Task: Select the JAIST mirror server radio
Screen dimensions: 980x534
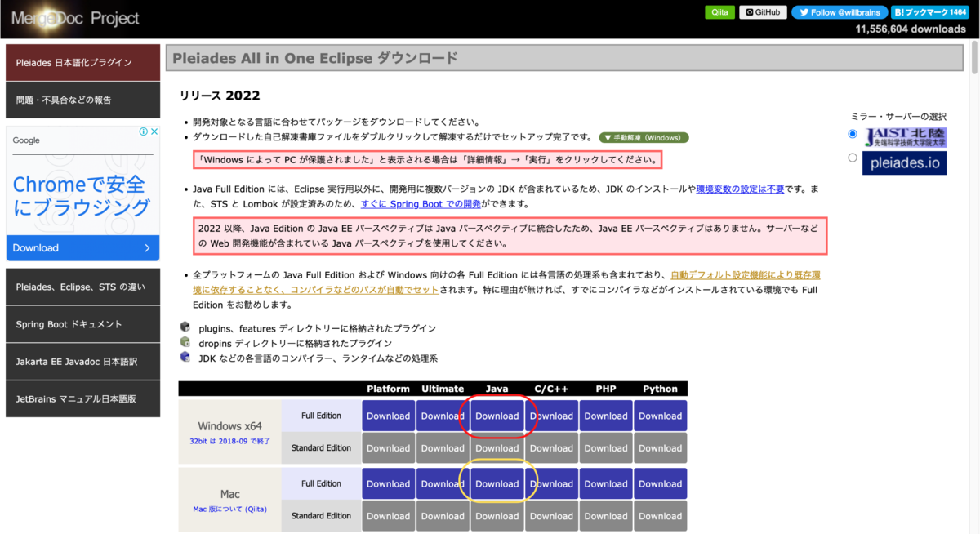Action: point(853,134)
